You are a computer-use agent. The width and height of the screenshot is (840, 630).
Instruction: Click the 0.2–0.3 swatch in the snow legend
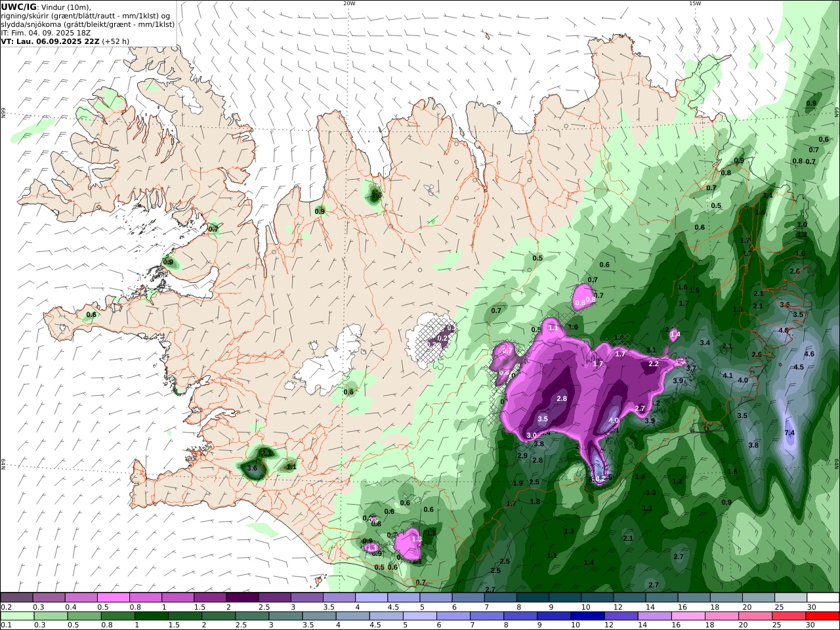pos(16,598)
